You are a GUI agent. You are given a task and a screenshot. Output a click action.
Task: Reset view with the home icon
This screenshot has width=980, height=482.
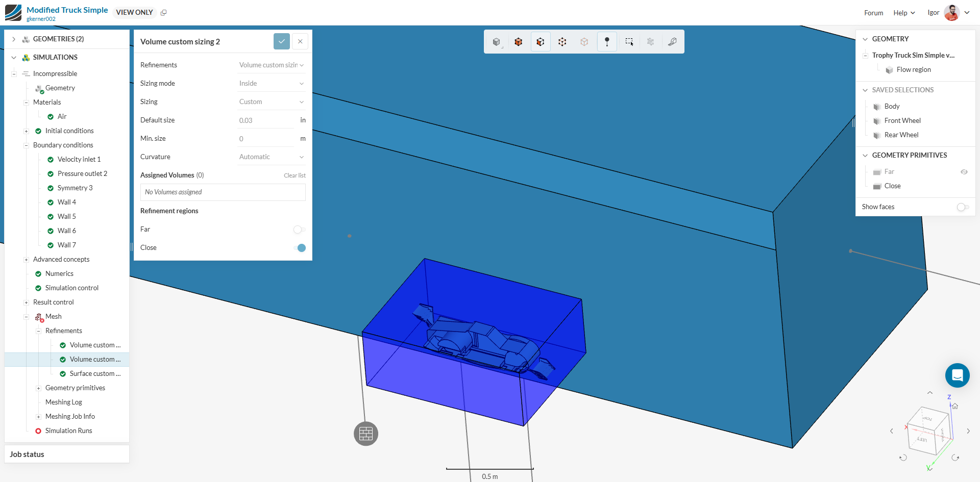[x=955, y=407]
